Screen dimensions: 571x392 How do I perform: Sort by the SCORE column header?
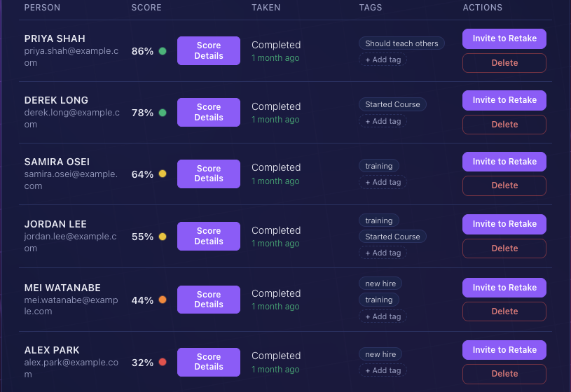(146, 8)
